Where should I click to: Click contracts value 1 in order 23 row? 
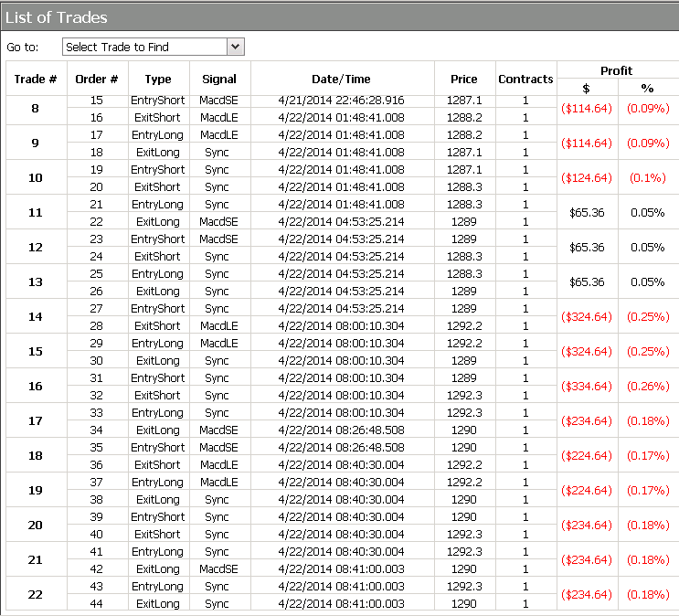[525, 239]
